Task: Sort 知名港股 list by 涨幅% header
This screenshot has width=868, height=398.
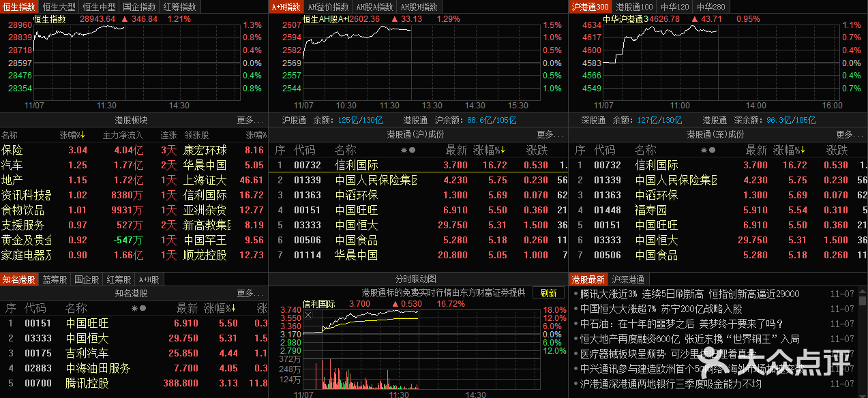Action: (220, 308)
